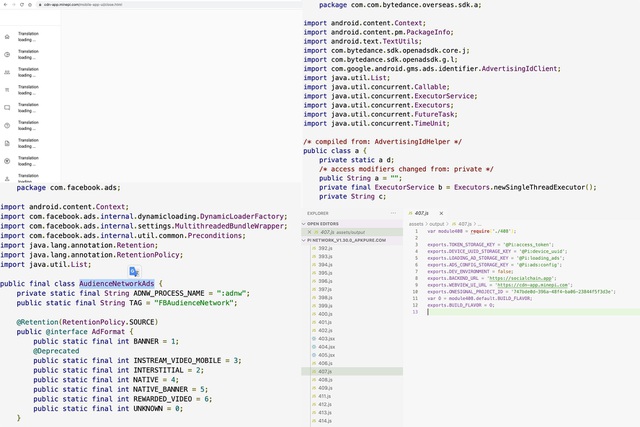Open 402.js in the file tree

click(x=325, y=330)
